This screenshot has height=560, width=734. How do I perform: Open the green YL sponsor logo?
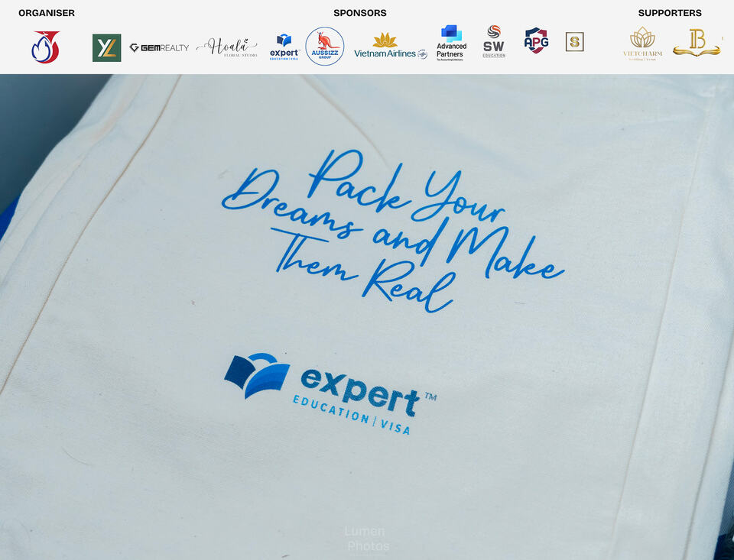click(107, 47)
